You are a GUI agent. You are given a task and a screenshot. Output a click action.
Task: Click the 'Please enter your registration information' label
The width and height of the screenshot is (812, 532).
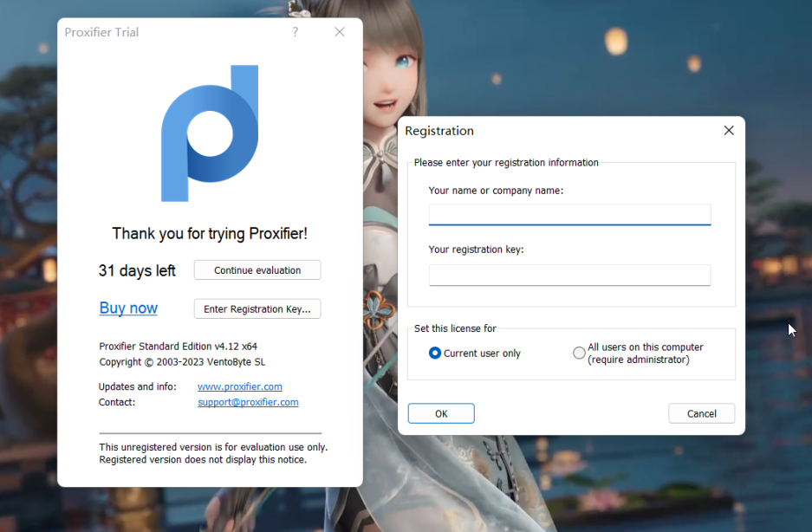[x=506, y=163]
